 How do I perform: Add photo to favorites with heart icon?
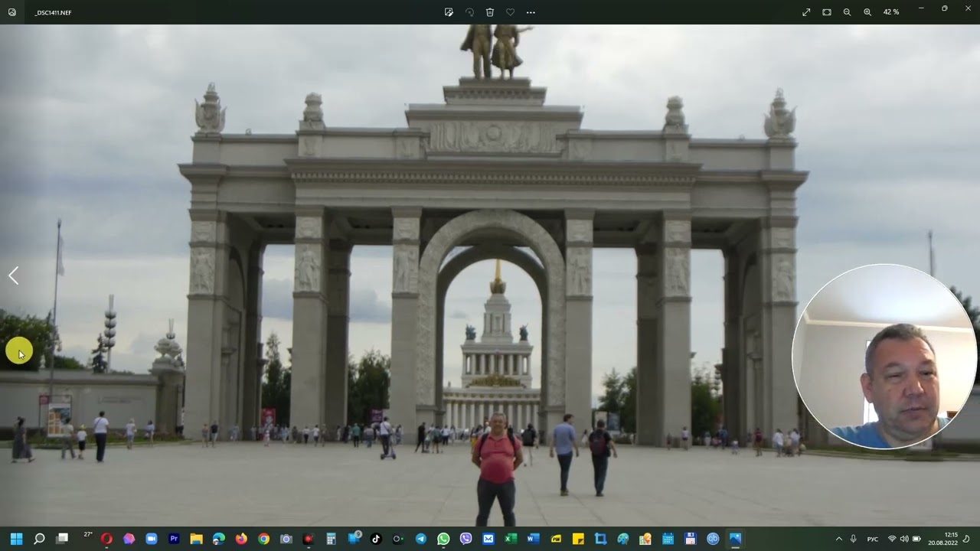pos(511,12)
